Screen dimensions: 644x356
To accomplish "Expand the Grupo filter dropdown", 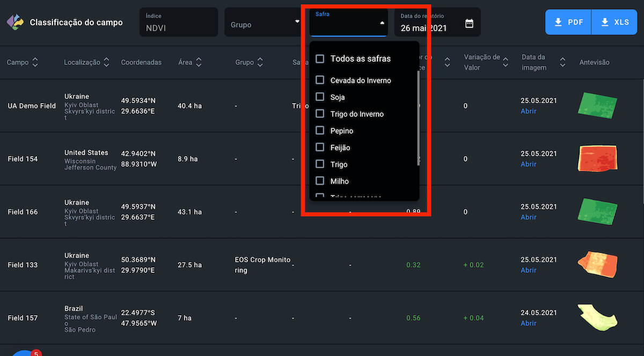I will pyautogui.click(x=297, y=22).
